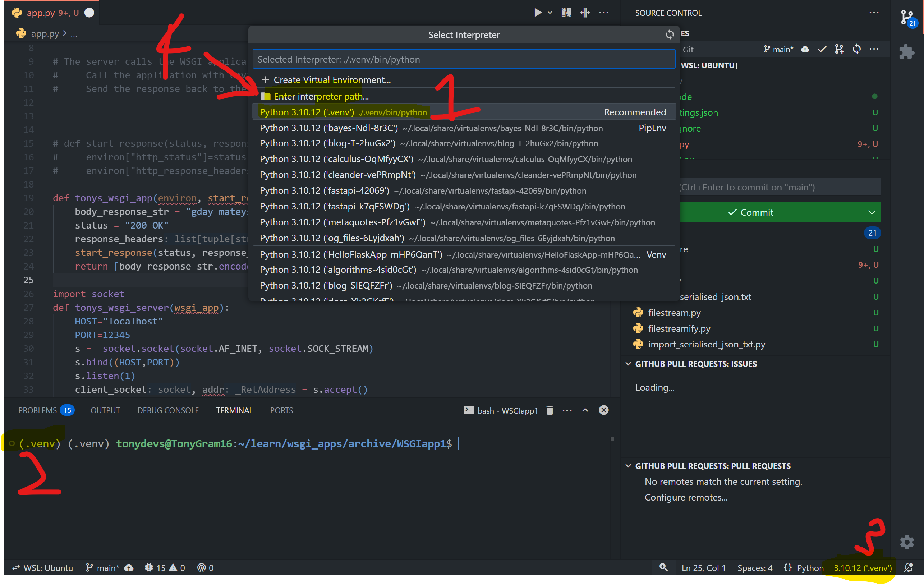Open the run button dropdown arrow

click(550, 13)
